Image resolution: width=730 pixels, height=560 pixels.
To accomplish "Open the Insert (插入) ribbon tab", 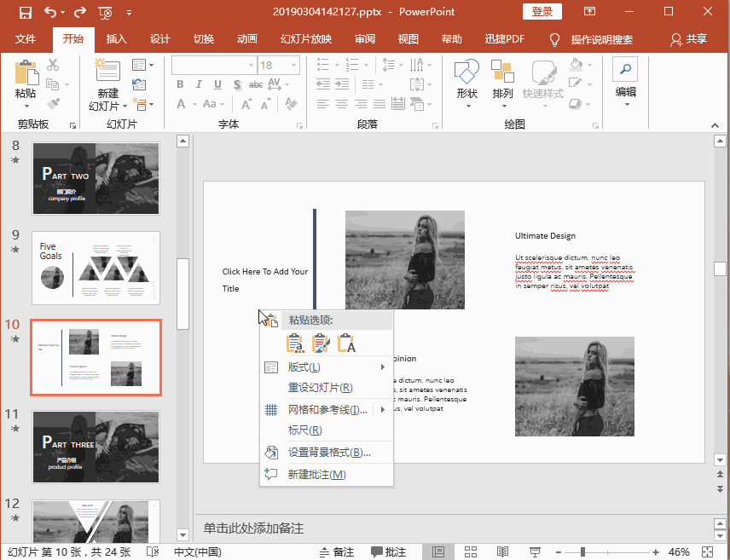I will (x=117, y=39).
